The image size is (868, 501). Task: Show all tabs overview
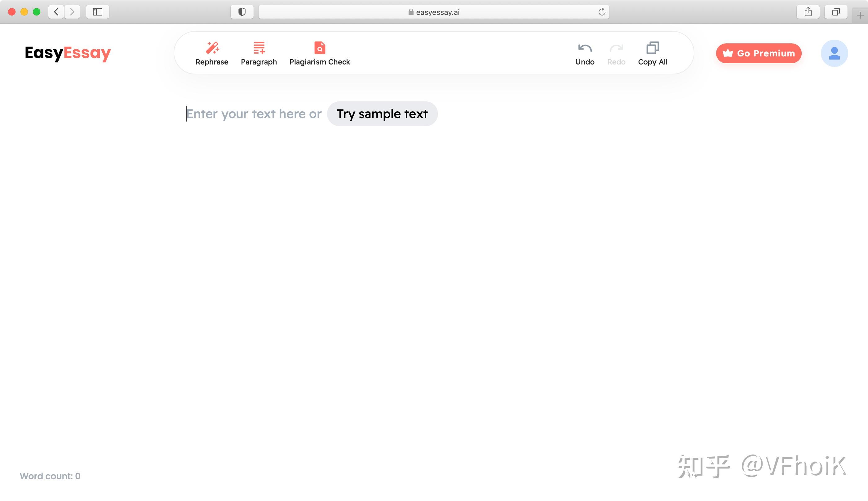(x=836, y=12)
